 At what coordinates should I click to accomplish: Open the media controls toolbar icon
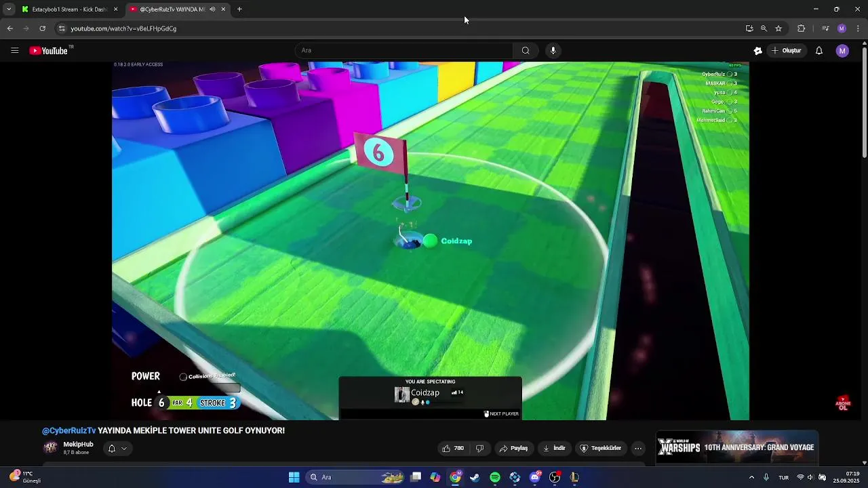(825, 28)
